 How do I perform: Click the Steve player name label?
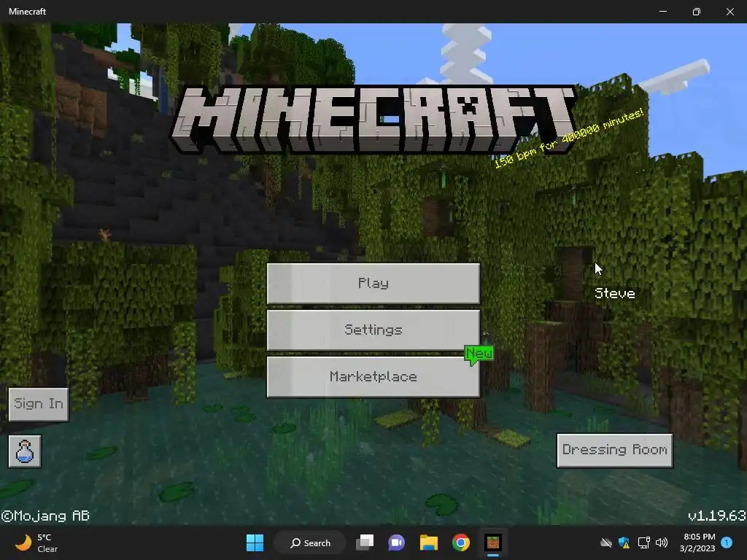(614, 293)
